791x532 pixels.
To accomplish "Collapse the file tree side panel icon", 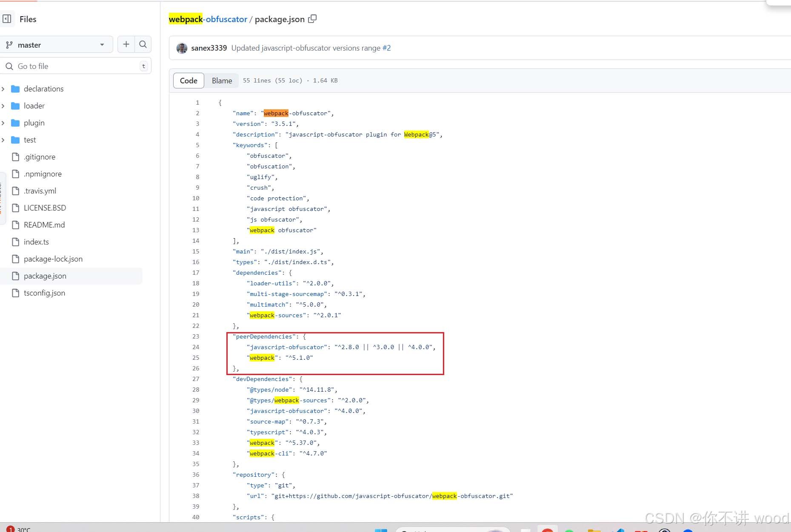I will pos(7,19).
